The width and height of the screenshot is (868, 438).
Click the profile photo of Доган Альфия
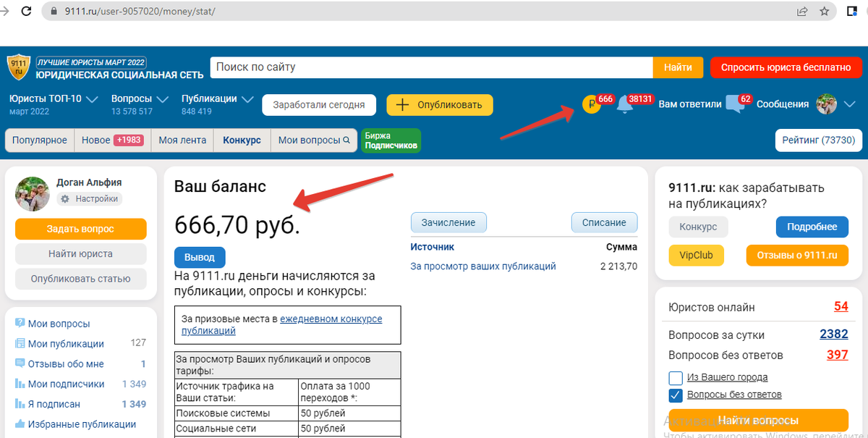pyautogui.click(x=33, y=193)
